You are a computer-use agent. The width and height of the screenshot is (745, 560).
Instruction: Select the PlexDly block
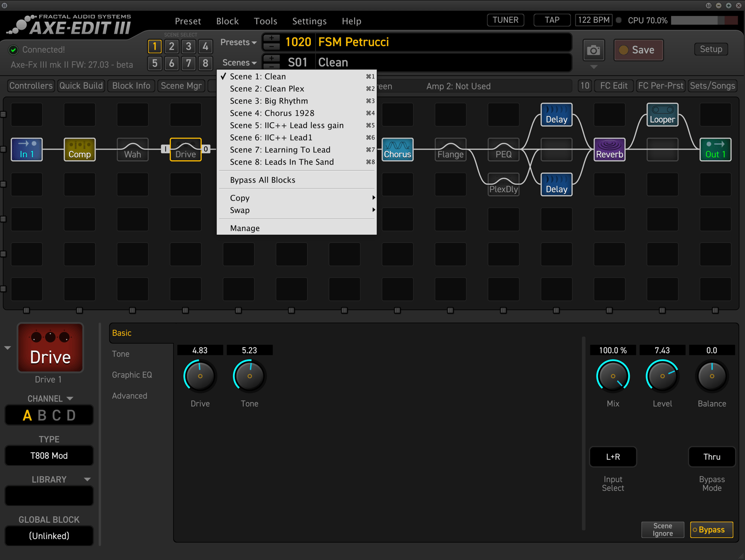point(504,184)
